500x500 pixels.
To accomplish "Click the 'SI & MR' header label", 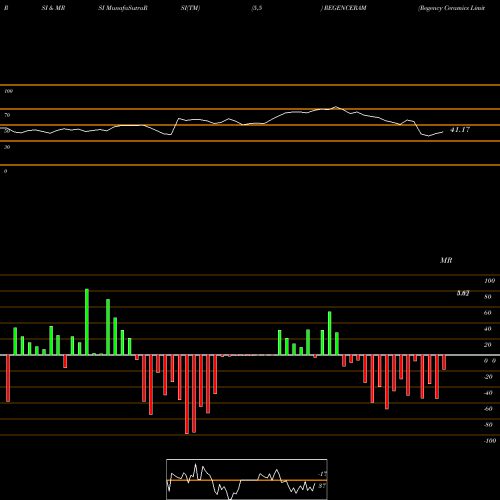I will [53, 8].
